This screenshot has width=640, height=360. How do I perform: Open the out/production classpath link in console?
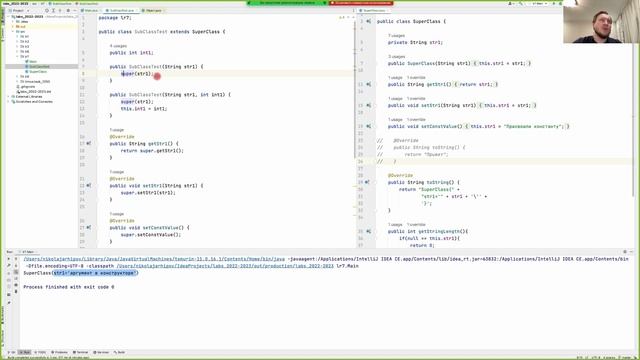click(x=225, y=266)
